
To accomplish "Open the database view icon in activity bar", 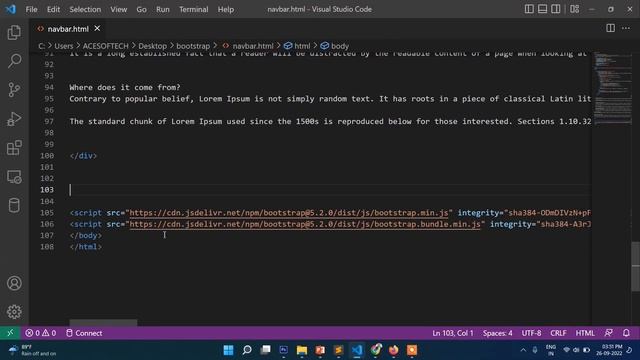I will pos(14,205).
